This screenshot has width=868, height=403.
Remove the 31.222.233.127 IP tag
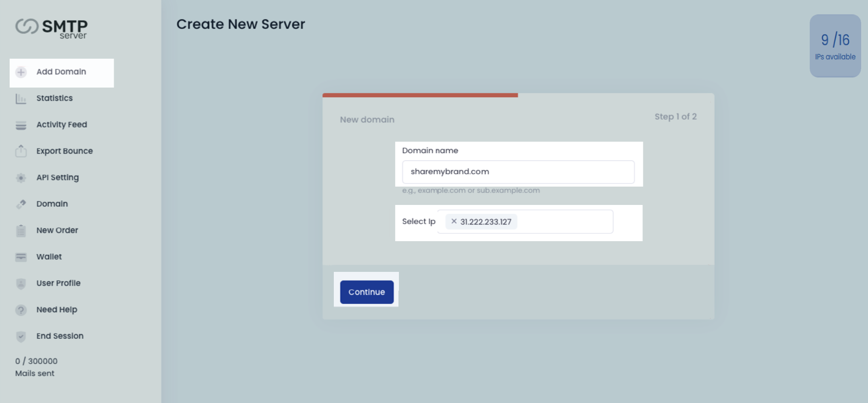[454, 221]
